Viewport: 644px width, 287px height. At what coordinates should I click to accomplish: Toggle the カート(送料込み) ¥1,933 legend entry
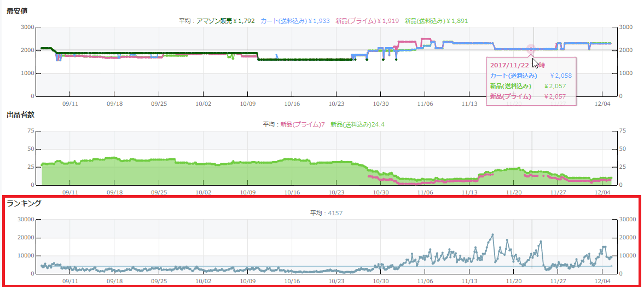pyautogui.click(x=295, y=21)
